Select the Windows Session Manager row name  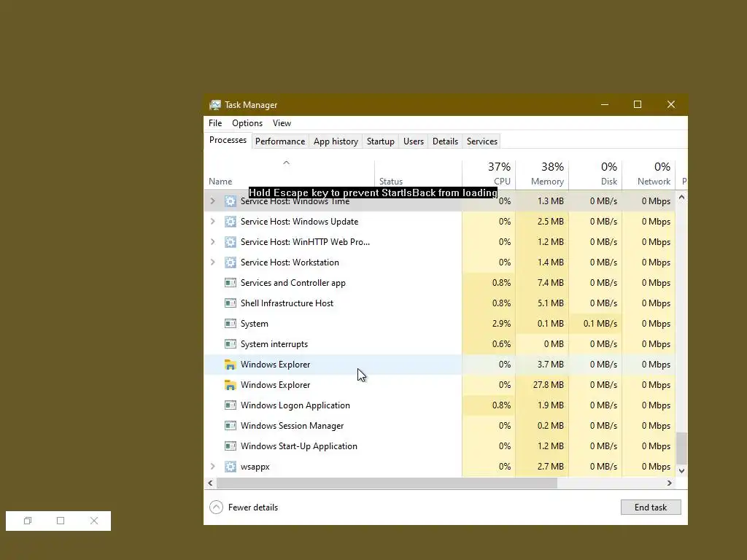tap(292, 426)
